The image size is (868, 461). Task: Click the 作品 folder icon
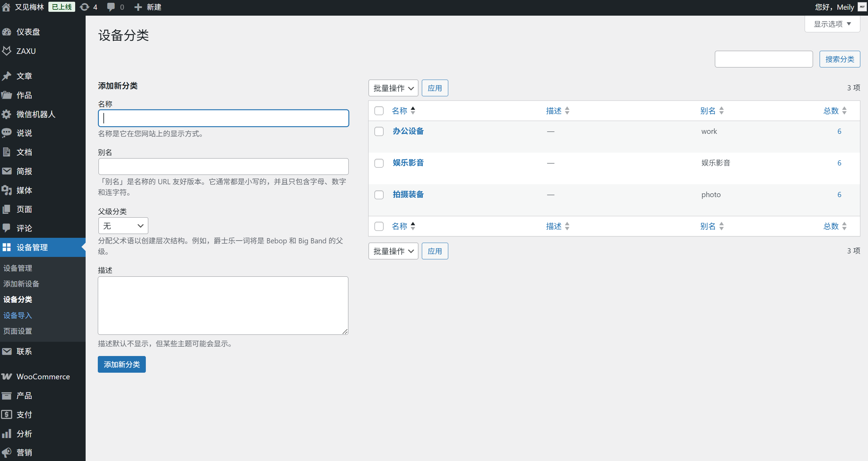point(7,95)
